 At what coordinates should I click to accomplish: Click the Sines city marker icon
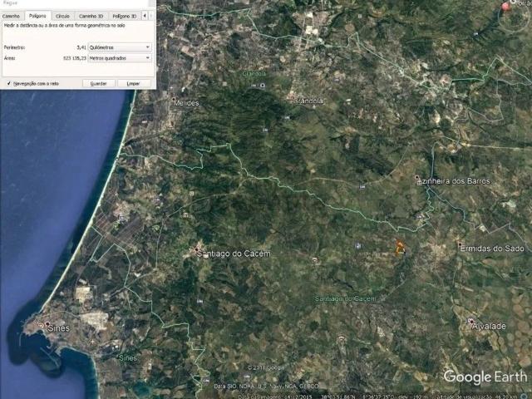(47, 324)
